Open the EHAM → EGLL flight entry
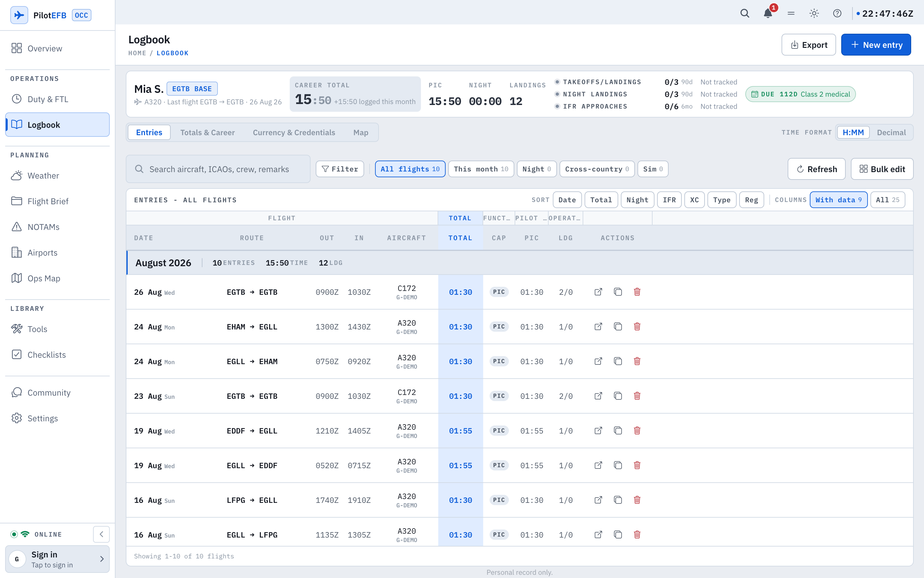Viewport: 924px width, 578px height. point(598,327)
